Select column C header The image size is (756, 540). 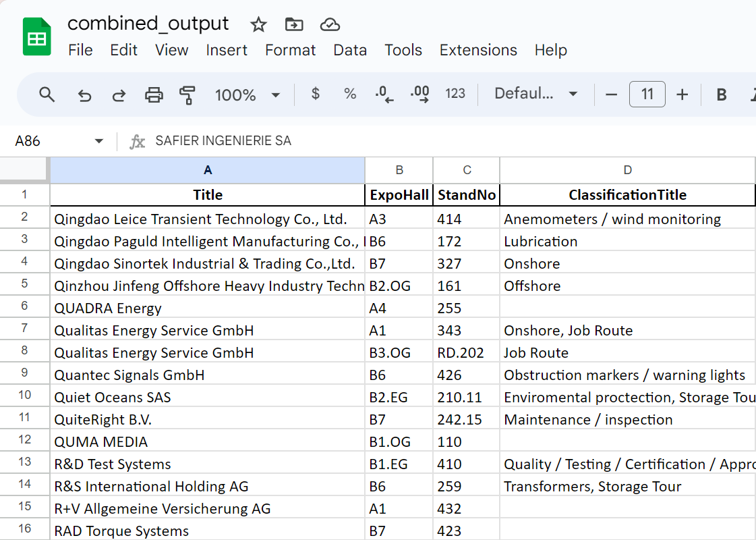pyautogui.click(x=467, y=170)
